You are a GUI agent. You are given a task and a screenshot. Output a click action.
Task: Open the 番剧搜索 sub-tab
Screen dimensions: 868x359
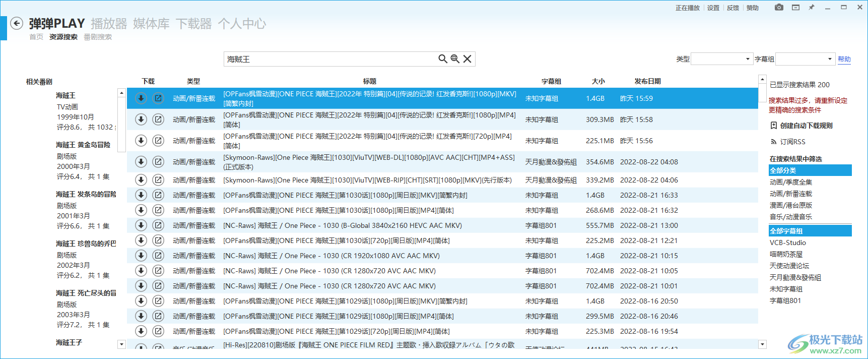point(98,37)
